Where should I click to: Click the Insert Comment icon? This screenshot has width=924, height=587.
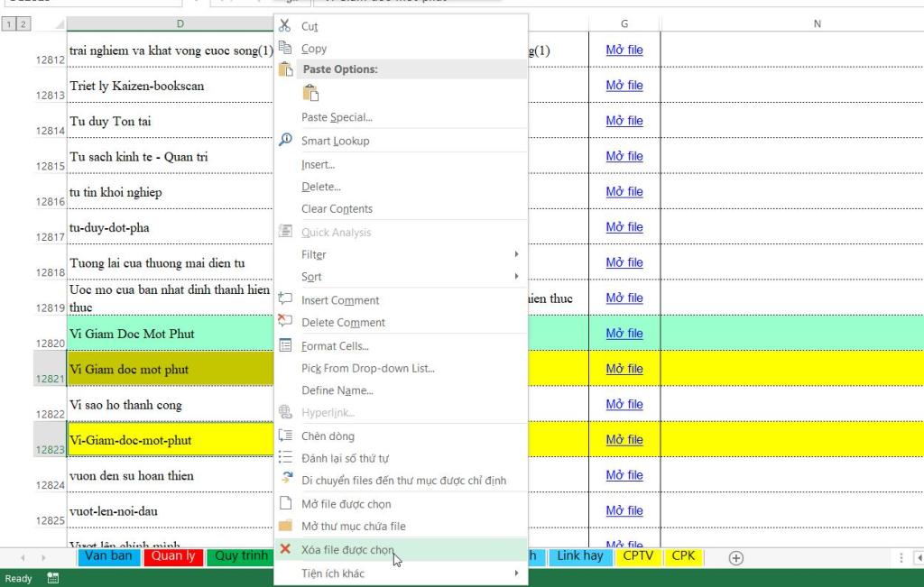click(286, 299)
